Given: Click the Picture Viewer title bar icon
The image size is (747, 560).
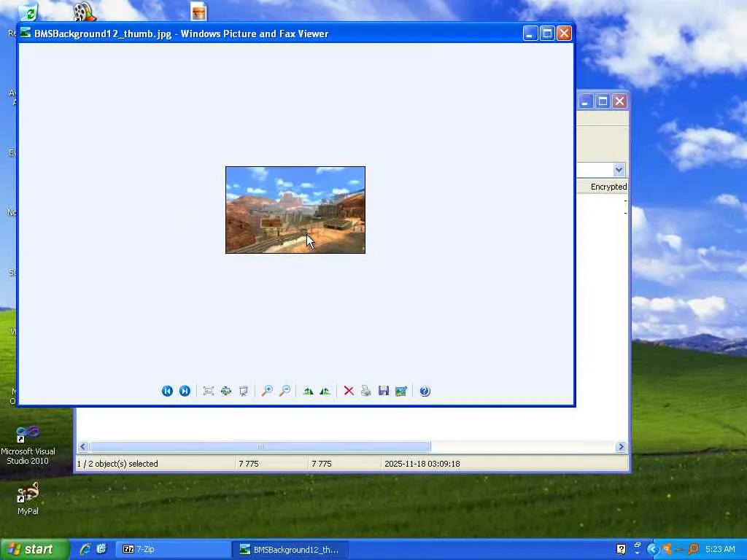Looking at the screenshot, I should [x=26, y=34].
